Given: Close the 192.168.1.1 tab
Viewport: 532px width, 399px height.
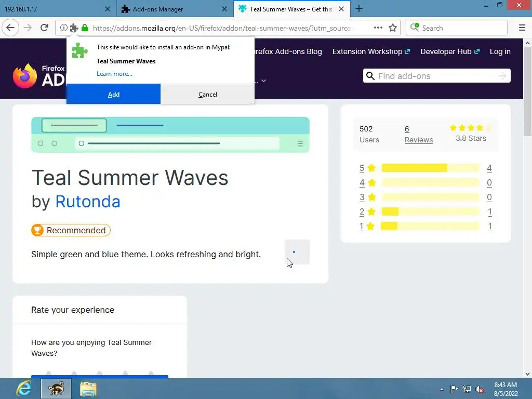Looking at the screenshot, I should [x=107, y=9].
